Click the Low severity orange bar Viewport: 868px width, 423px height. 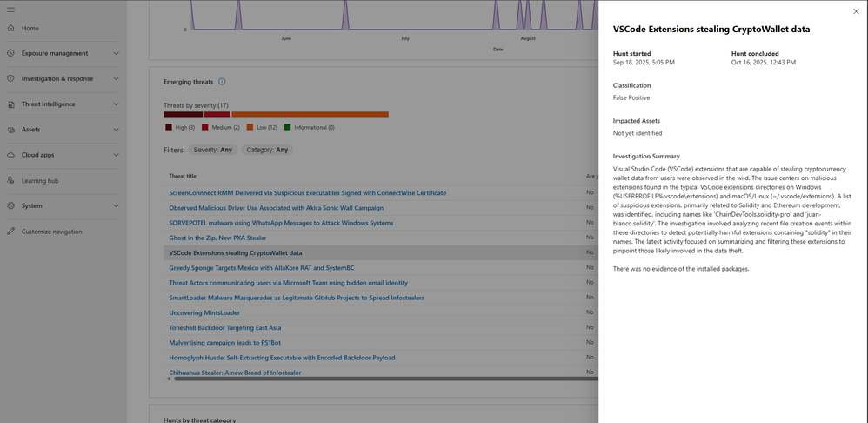[310, 114]
